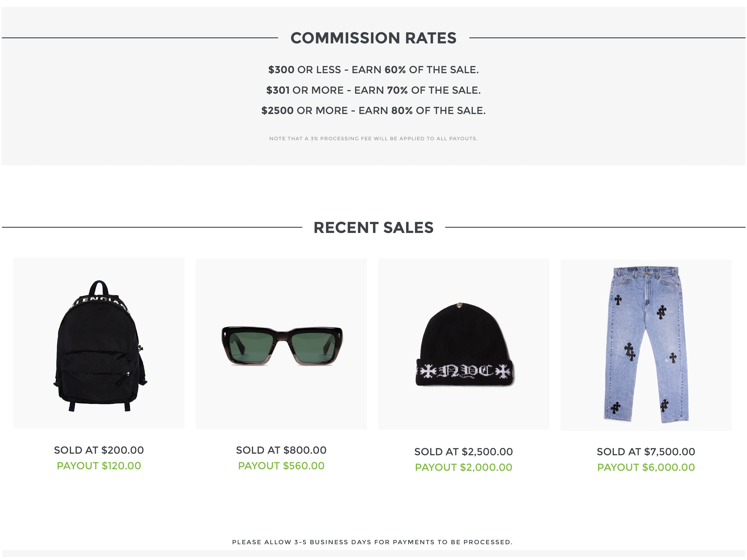The height and width of the screenshot is (560, 747).
Task: Click the "$300 or less" rate line
Action: (x=373, y=70)
